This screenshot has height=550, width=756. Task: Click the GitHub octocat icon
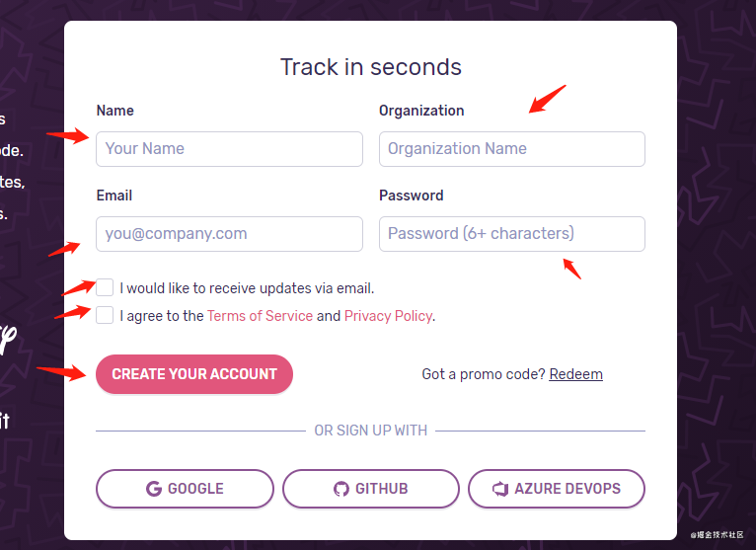(341, 489)
